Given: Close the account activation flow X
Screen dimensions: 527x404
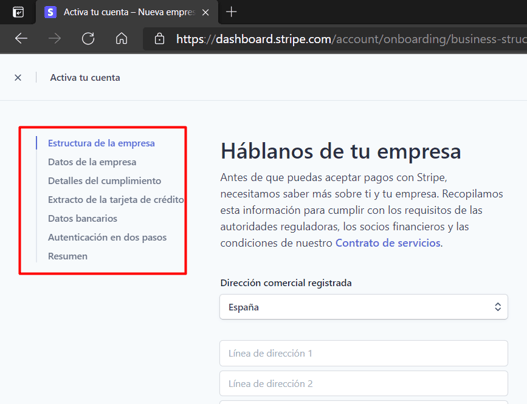Looking at the screenshot, I should [x=18, y=78].
